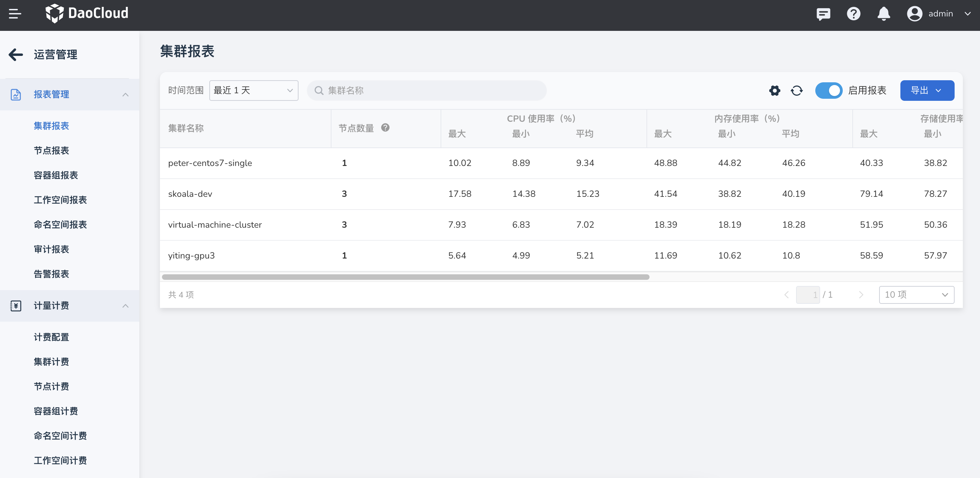The width and height of the screenshot is (980, 478).
Task: Click the horizontal table scrollbar
Action: click(405, 277)
